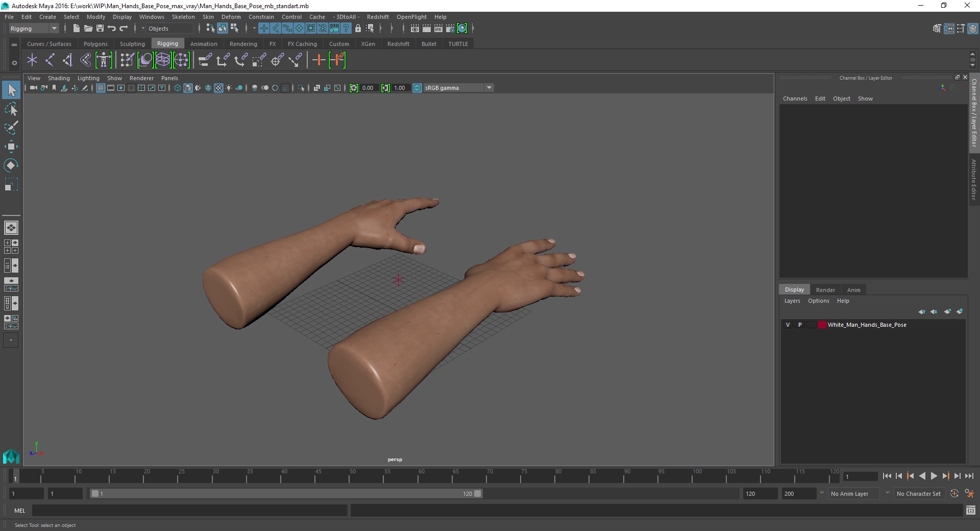Image resolution: width=980 pixels, height=531 pixels.
Task: Click the Create Joints shelf icon
Action: click(x=50, y=60)
